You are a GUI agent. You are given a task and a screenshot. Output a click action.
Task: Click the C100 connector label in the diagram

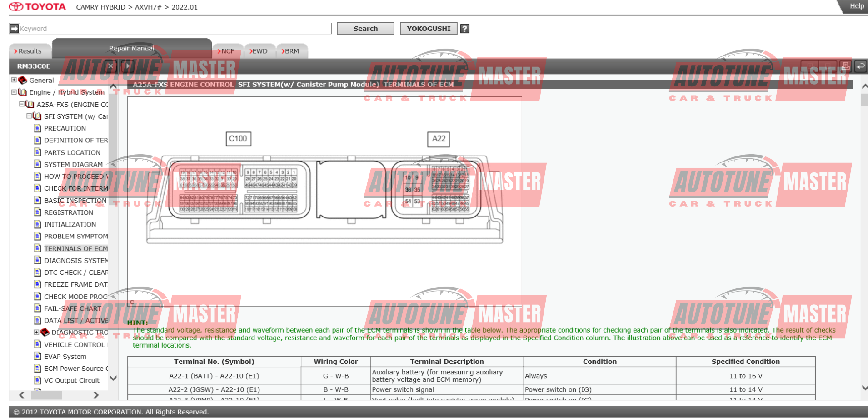click(238, 139)
